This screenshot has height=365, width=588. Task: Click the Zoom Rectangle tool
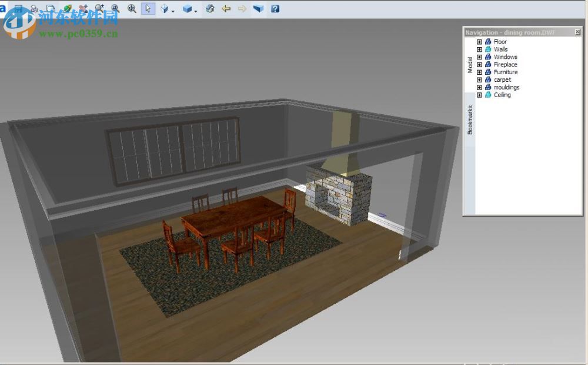click(116, 9)
